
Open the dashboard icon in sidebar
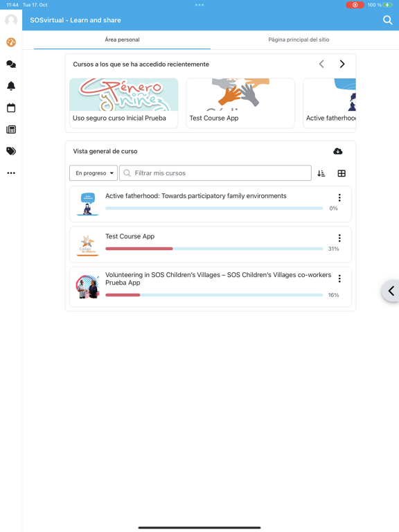[x=11, y=42]
